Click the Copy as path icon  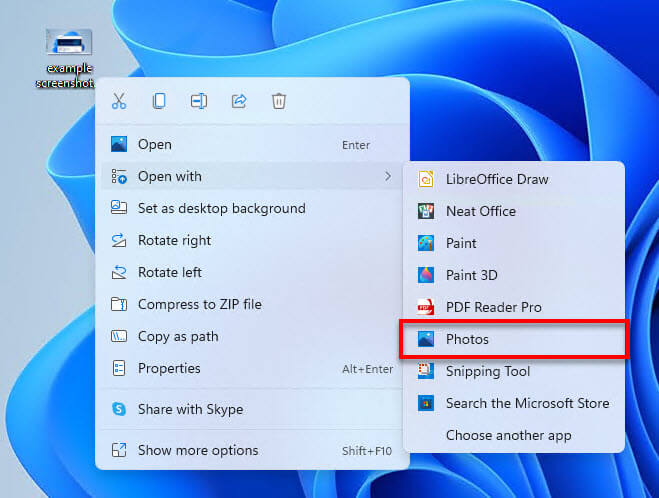[119, 336]
